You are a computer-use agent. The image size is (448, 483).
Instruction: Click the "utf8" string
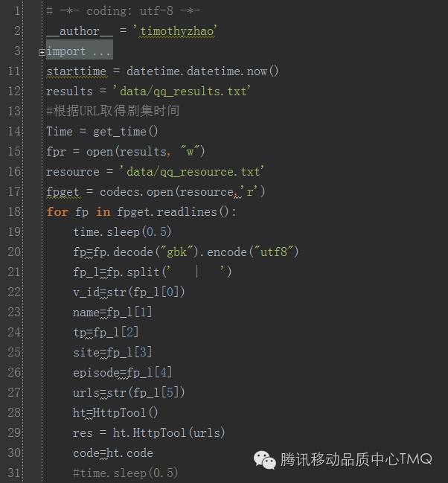pyautogui.click(x=274, y=252)
